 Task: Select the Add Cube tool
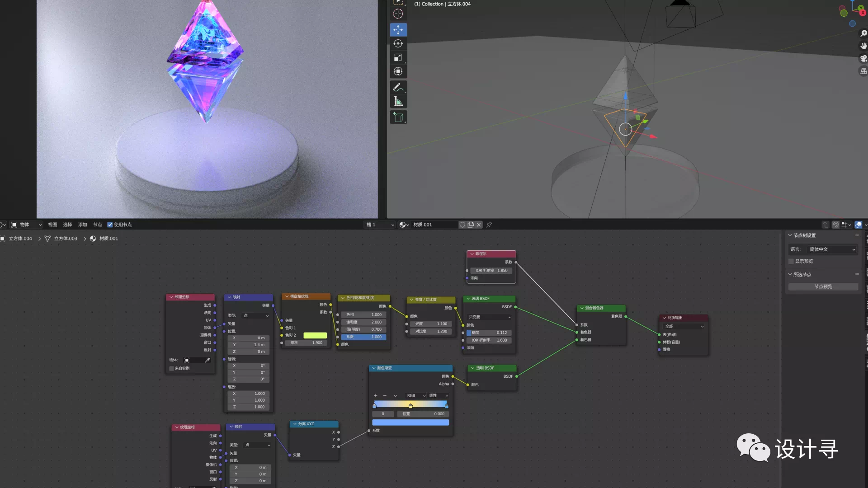398,117
